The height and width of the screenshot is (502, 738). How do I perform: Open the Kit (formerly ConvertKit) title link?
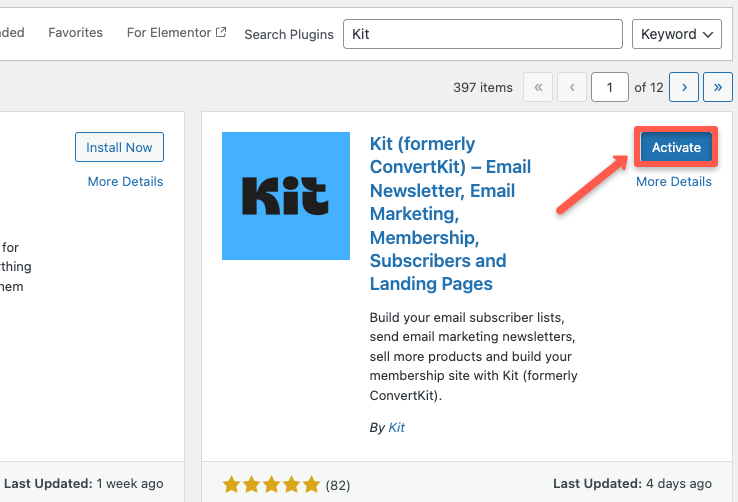pos(449,213)
